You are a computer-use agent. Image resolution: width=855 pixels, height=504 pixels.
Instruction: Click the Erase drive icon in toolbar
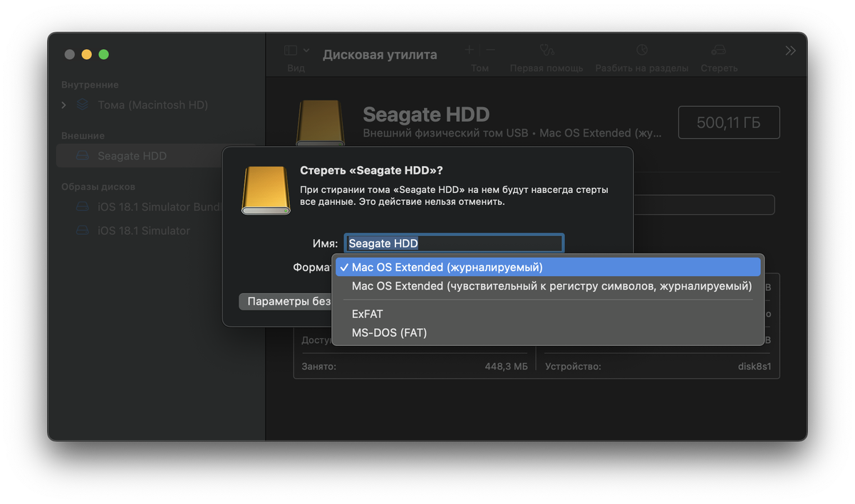point(718,51)
